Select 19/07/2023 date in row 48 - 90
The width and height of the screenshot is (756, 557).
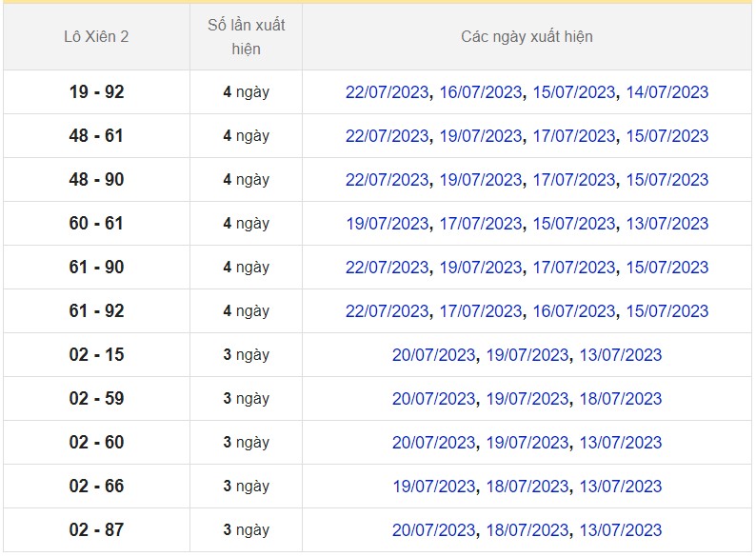(x=480, y=180)
